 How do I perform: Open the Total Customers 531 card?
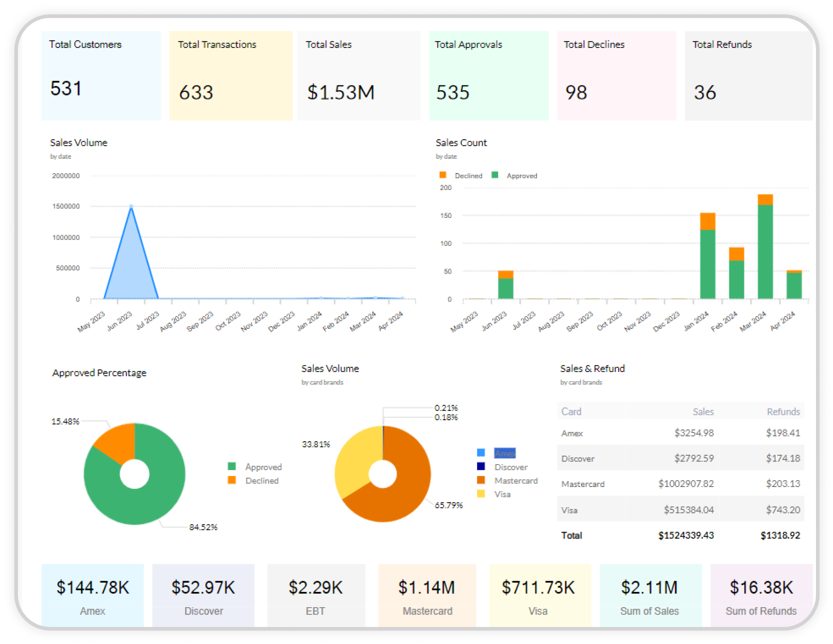pyautogui.click(x=101, y=75)
